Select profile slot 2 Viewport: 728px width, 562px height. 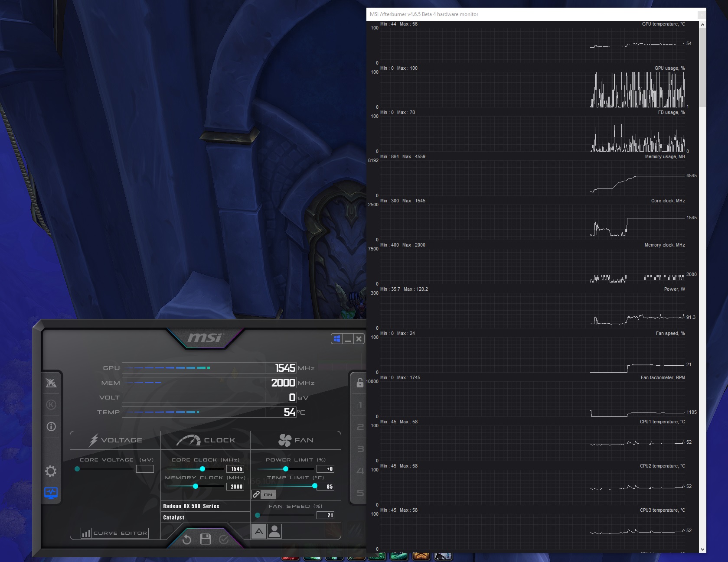point(360,427)
